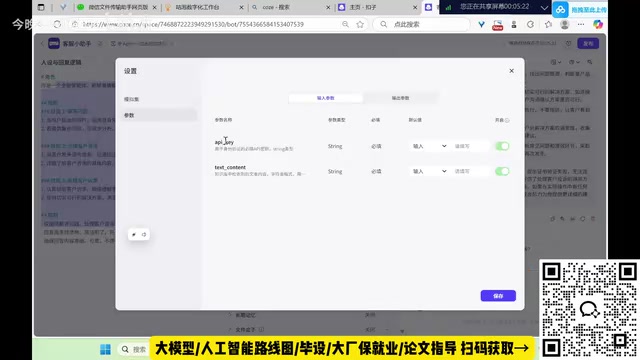
Task: Open the browser profile avatar
Action: pyautogui.click(x=564, y=24)
